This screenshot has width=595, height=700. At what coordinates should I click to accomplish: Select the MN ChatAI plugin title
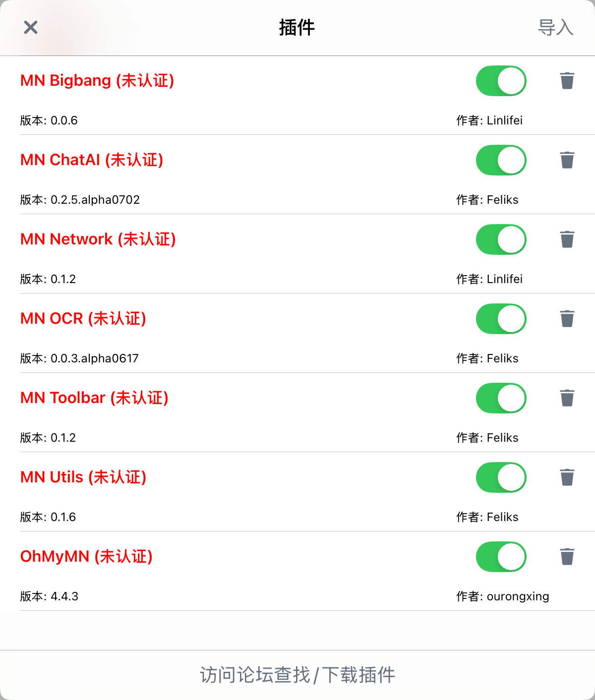tap(92, 160)
